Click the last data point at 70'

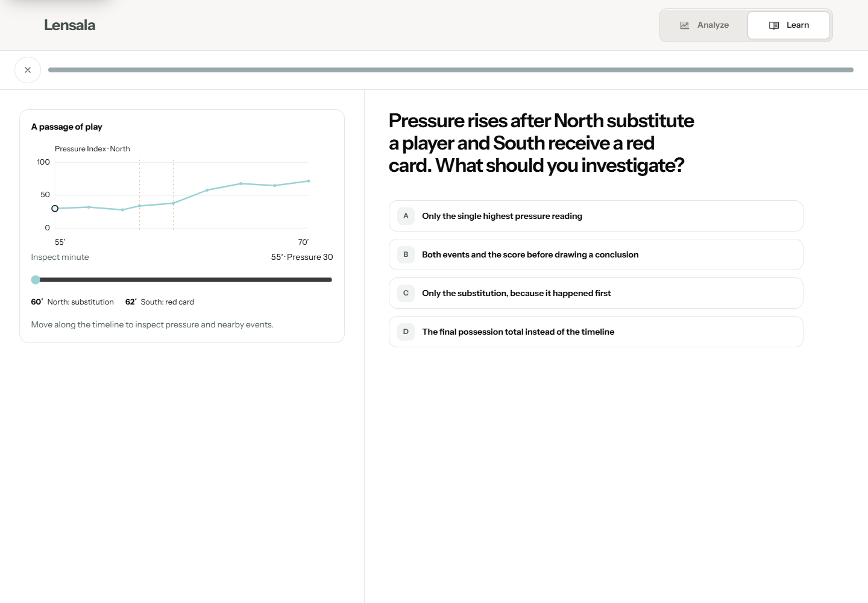pyautogui.click(x=309, y=181)
